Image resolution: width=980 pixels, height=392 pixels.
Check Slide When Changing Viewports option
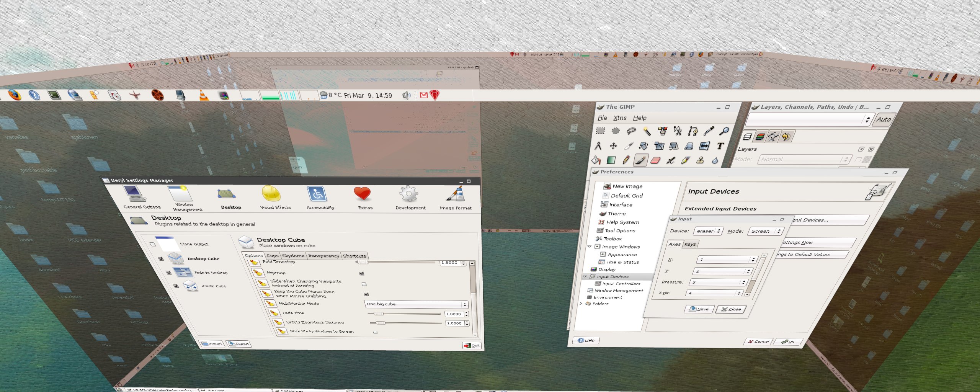point(364,284)
